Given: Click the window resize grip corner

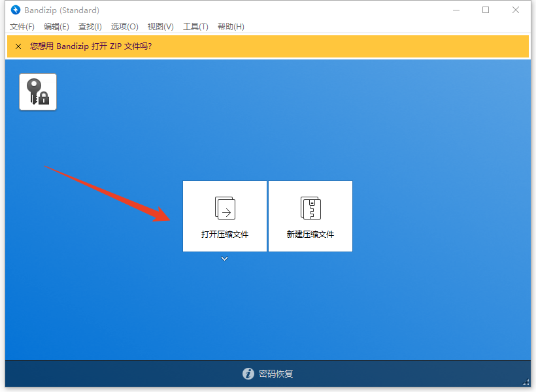Looking at the screenshot, I should (x=526, y=382).
